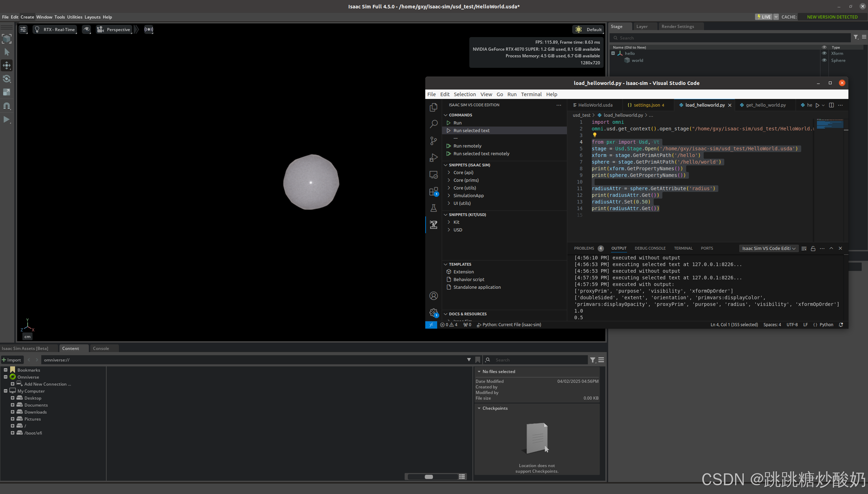Open VS Code Accounts icon
The image size is (868, 494).
pyautogui.click(x=434, y=296)
